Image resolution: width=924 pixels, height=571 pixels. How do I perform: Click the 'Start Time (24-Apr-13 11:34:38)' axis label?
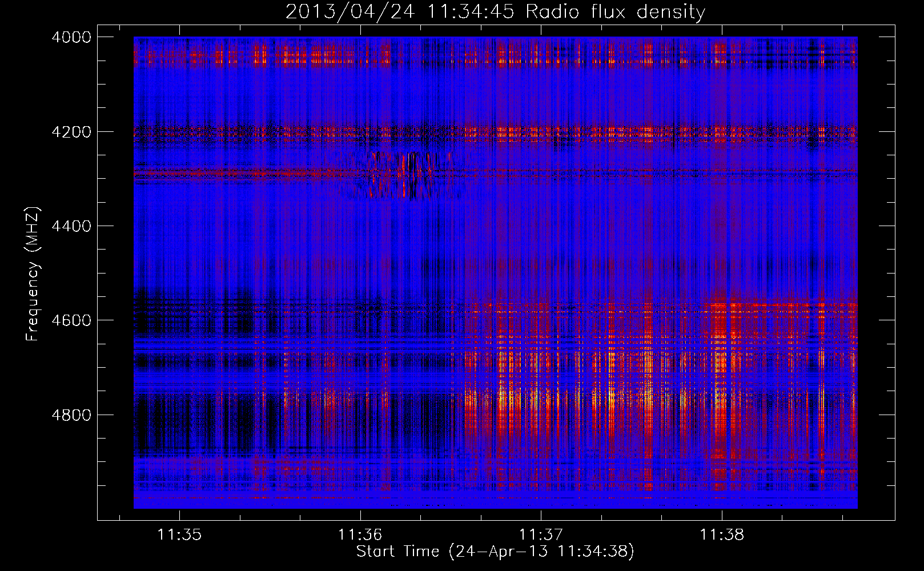coord(495,552)
